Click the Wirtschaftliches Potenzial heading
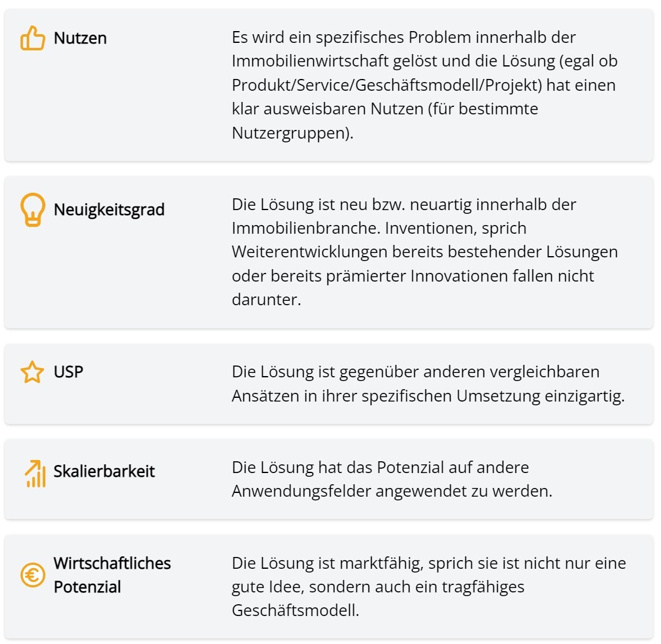 pos(112,575)
